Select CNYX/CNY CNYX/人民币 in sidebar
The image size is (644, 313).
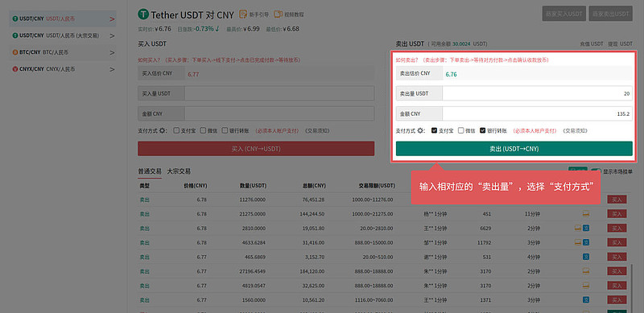pos(63,69)
